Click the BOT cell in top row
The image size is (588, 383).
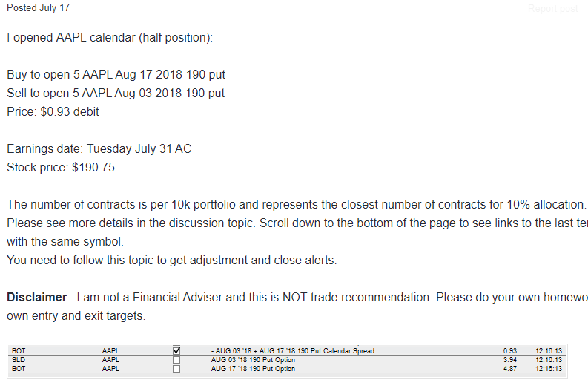pyautogui.click(x=19, y=350)
